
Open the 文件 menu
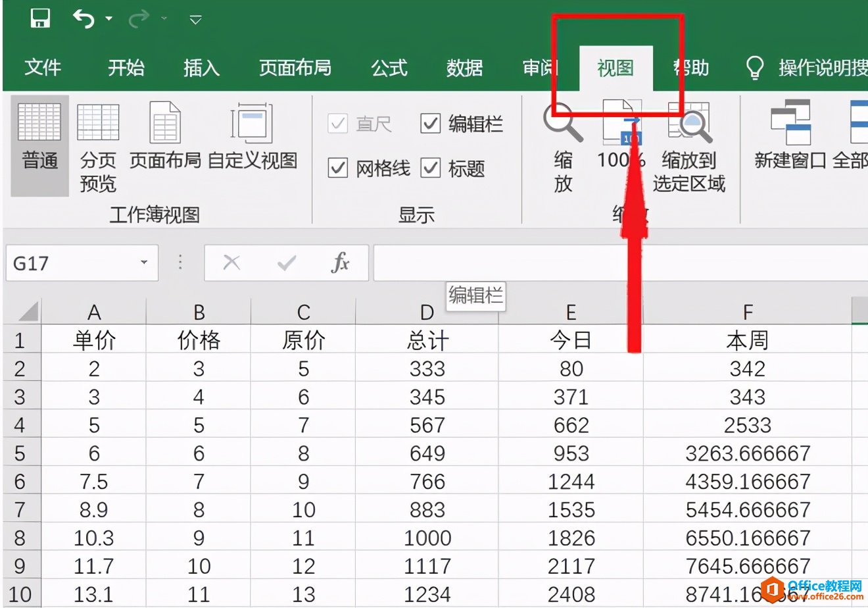[x=43, y=68]
